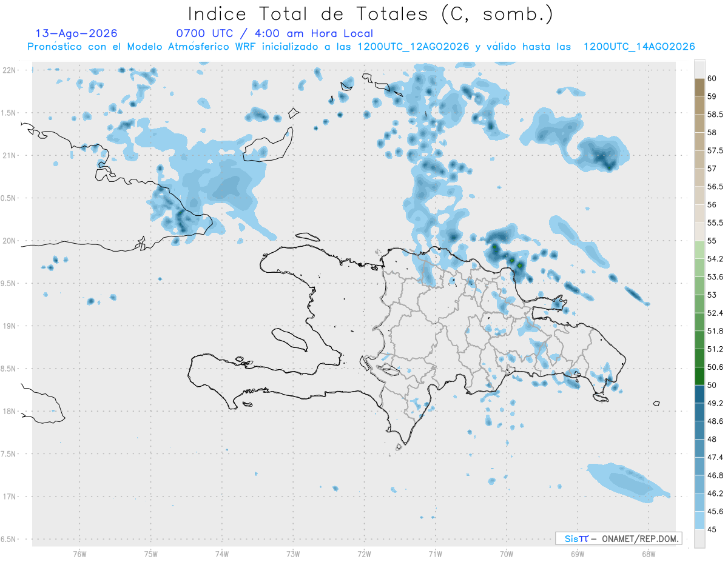
Task: Click the '70W' longitude label
Action: click(x=507, y=554)
